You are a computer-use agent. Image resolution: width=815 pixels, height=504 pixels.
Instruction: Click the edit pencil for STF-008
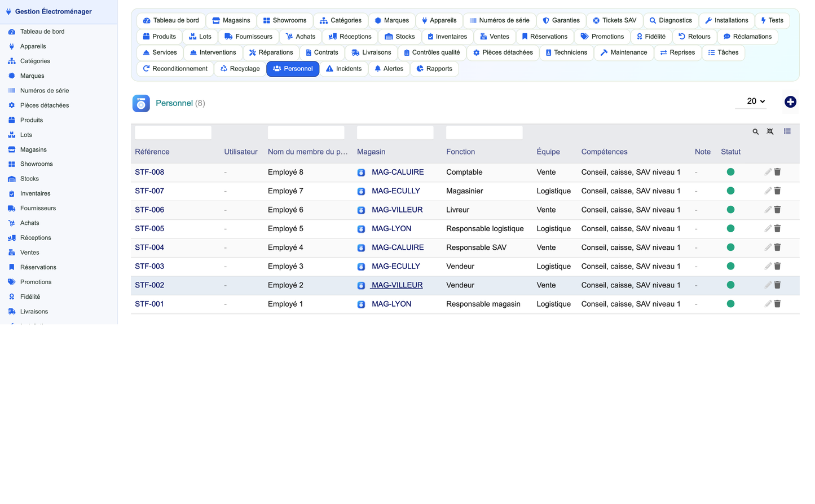click(x=768, y=172)
